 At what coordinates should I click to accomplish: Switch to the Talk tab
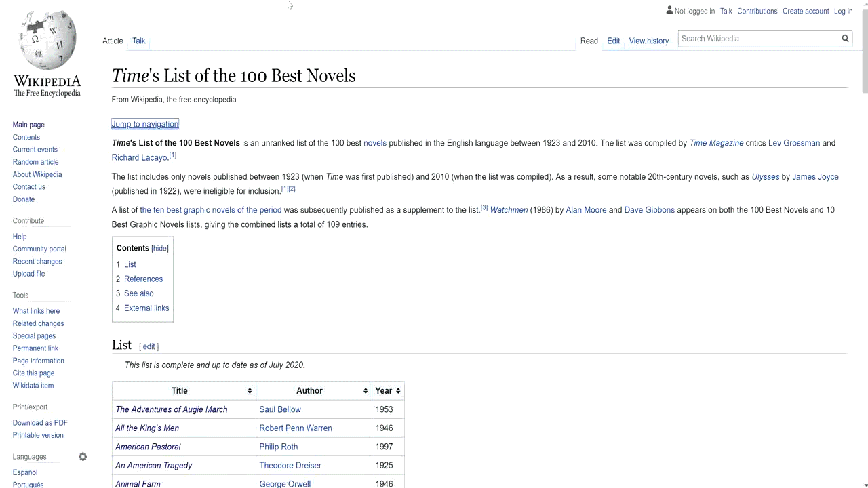(x=139, y=41)
